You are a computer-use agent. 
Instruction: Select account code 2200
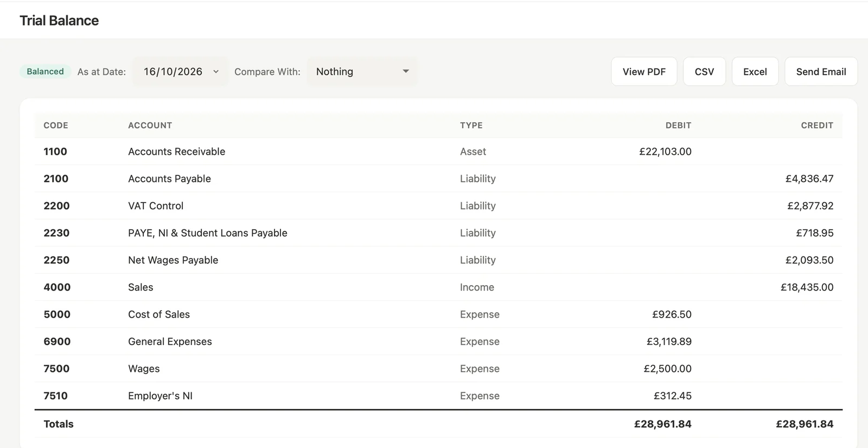(x=56, y=206)
